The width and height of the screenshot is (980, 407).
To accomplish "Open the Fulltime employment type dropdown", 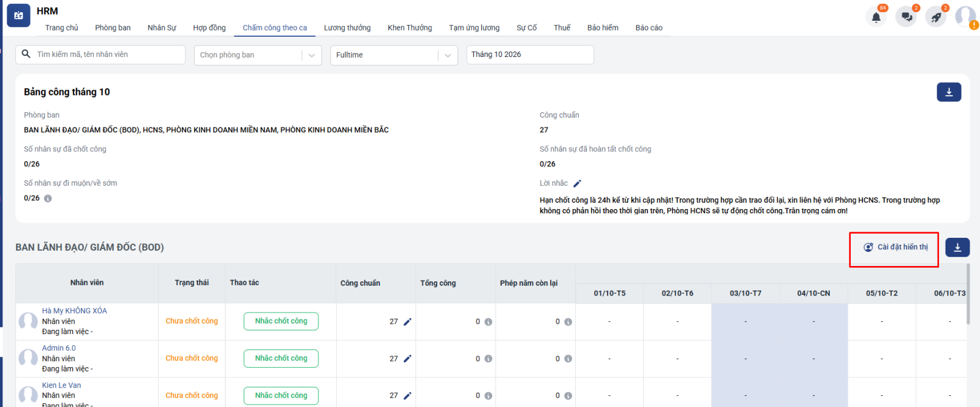I will click(394, 55).
